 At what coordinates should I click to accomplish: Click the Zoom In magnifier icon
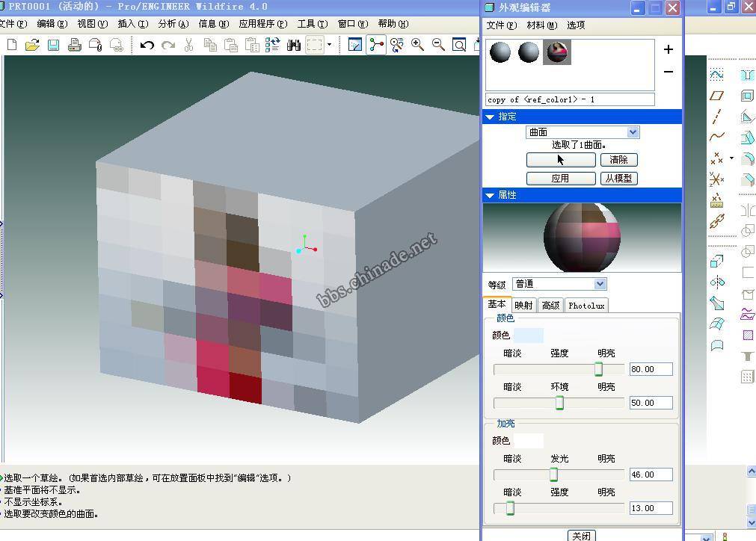pos(417,45)
